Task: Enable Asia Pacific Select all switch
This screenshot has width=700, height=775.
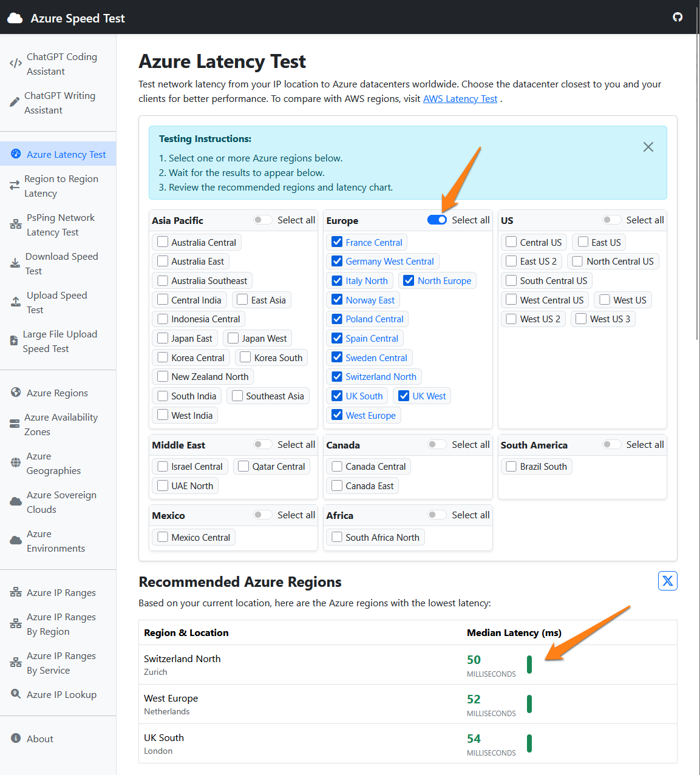Action: [263, 220]
